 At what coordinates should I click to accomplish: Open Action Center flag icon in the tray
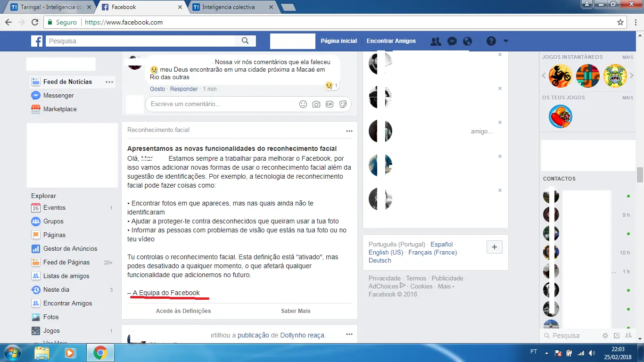(x=558, y=353)
